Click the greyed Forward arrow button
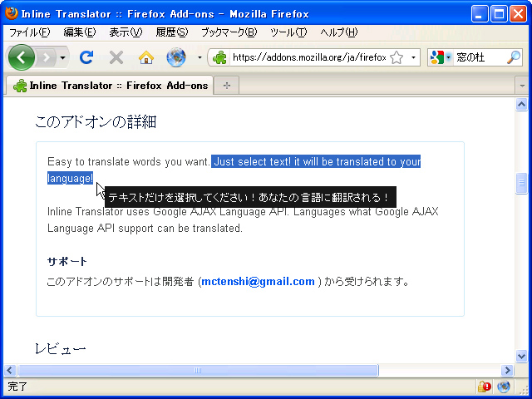Screen dimensions: 532x399 pos(47,57)
